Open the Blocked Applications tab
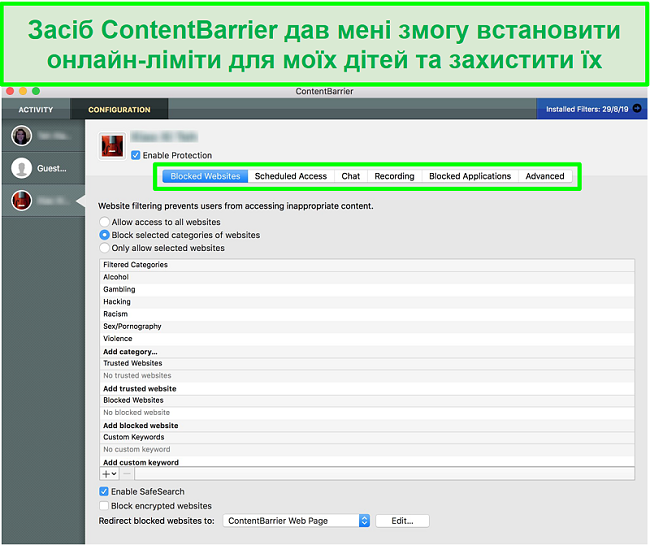This screenshot has width=650, height=545. pos(470,176)
